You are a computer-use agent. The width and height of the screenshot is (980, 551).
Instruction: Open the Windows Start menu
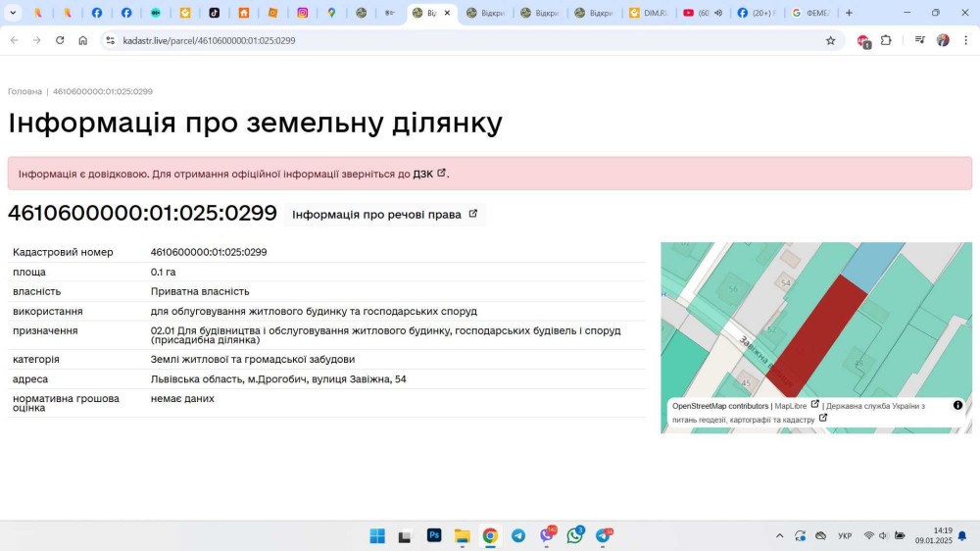(x=377, y=536)
